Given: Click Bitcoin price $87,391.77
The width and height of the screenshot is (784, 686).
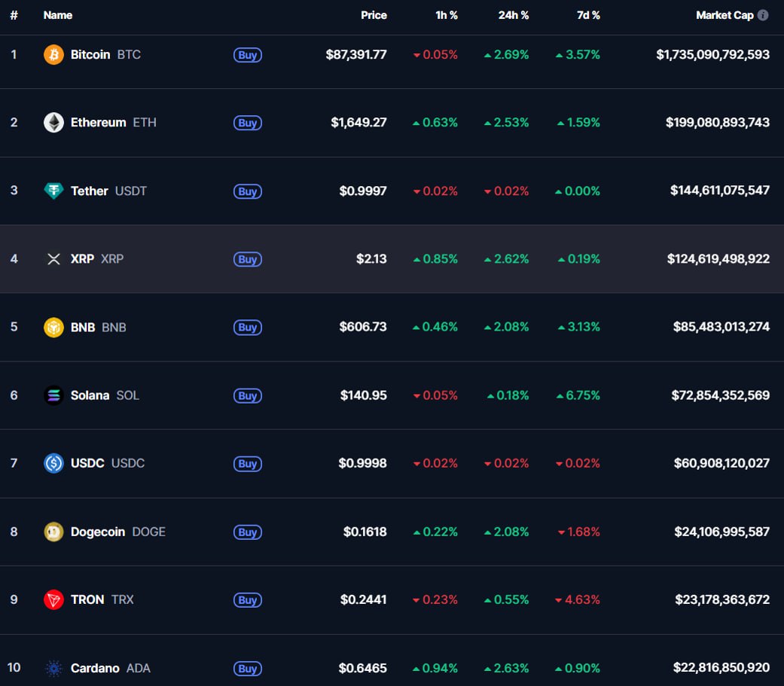Looking at the screenshot, I should pyautogui.click(x=356, y=54).
